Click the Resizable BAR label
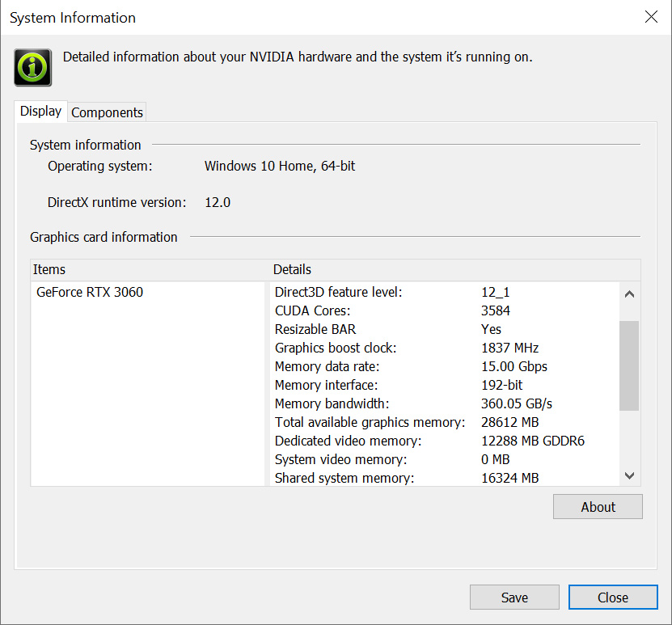Image resolution: width=672 pixels, height=625 pixels. pyautogui.click(x=315, y=329)
